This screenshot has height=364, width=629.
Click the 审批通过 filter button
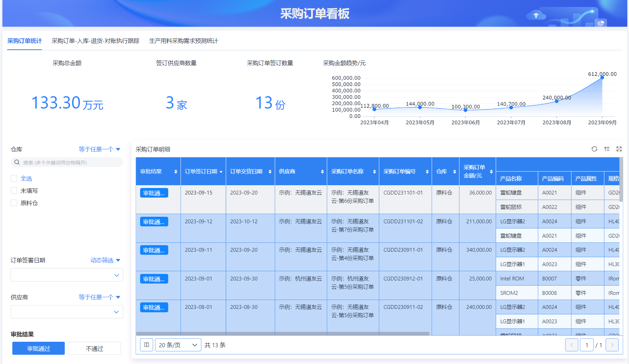[x=38, y=348]
